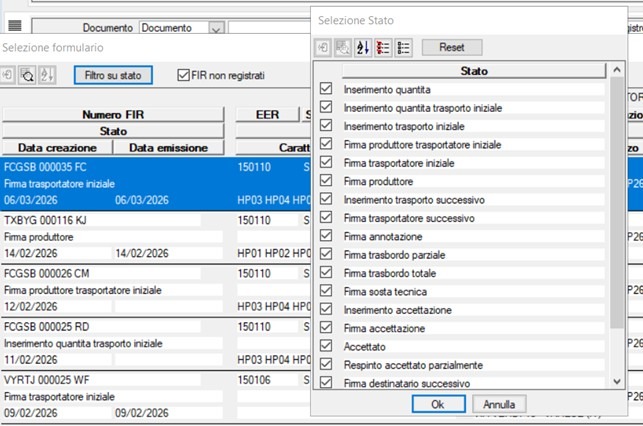Screen dimensions: 643x426
Task: Click the first icon in Selezione formulario toolbar
Action: point(8,75)
